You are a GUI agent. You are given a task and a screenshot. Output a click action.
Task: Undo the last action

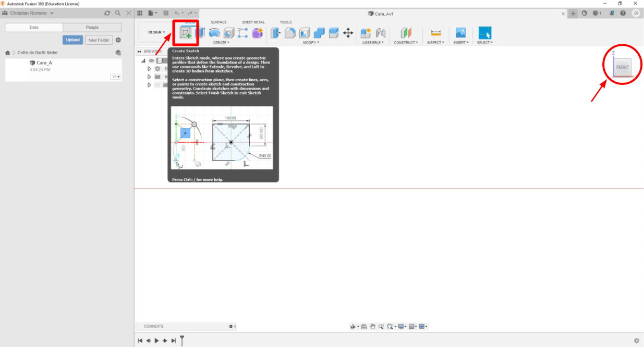tap(176, 13)
